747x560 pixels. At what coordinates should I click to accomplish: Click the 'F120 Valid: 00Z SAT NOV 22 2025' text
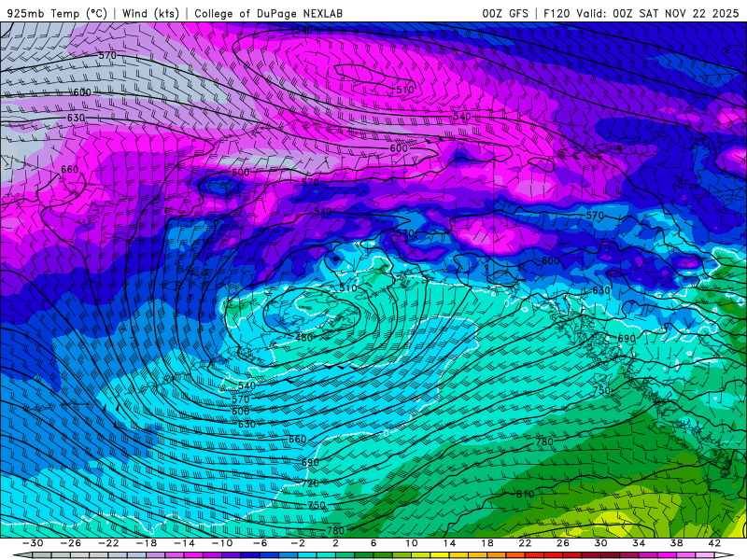point(641,13)
